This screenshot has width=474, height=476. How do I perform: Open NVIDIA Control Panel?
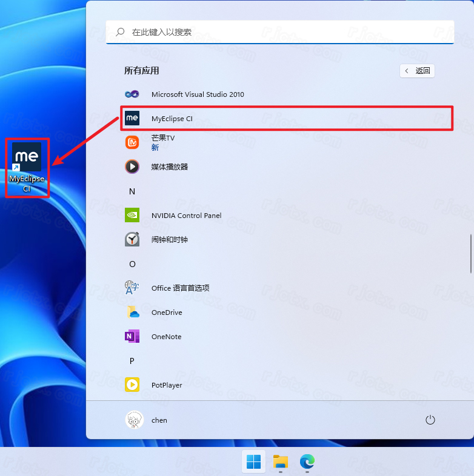(x=186, y=216)
